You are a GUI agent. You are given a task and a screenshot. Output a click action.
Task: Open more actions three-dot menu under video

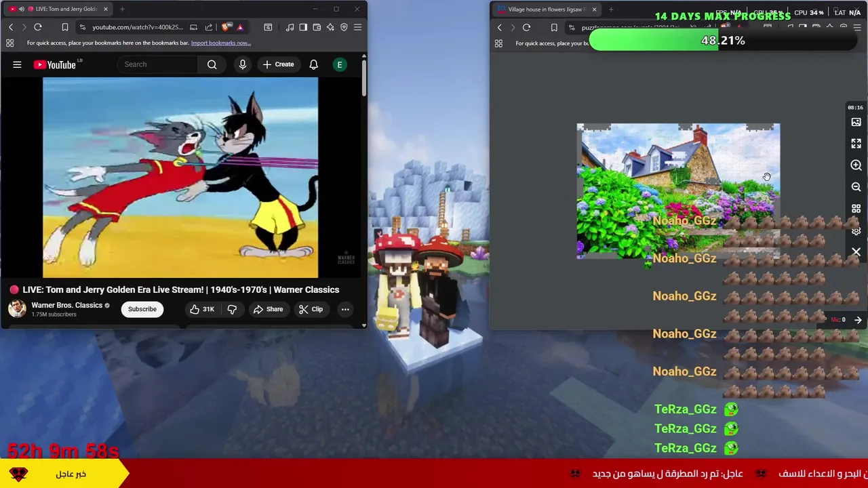point(345,309)
